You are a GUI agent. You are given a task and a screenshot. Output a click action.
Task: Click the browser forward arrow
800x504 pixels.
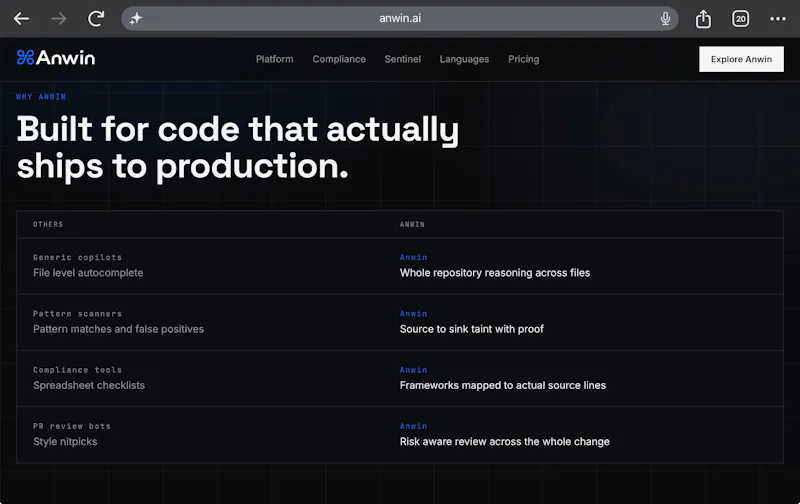[x=59, y=19]
